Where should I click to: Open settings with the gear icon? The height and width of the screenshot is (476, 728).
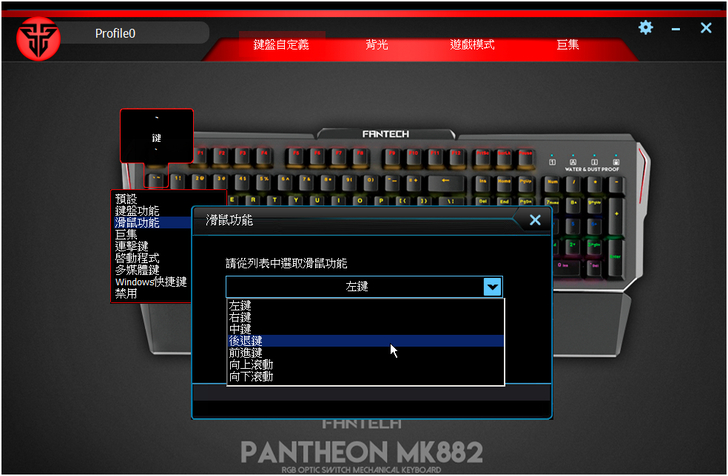646,28
